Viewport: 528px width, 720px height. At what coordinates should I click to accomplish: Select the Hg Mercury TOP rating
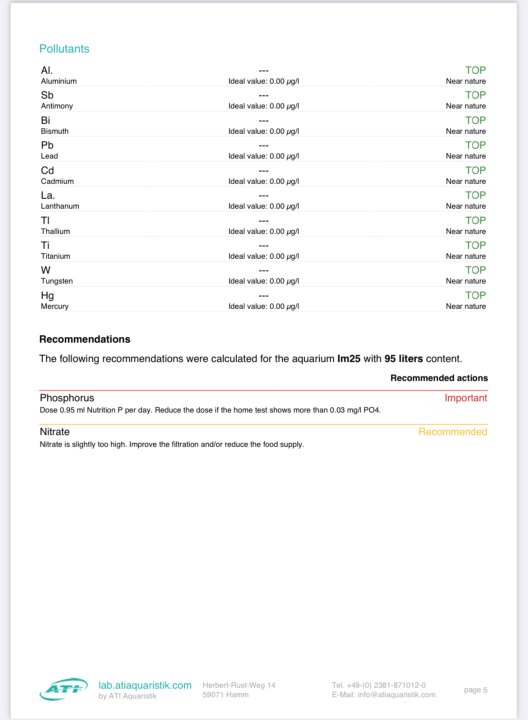click(x=475, y=295)
